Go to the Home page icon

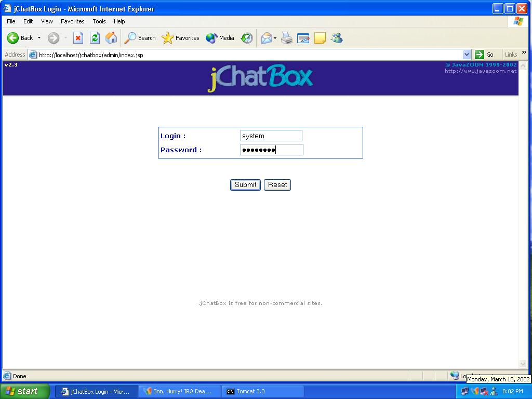111,38
